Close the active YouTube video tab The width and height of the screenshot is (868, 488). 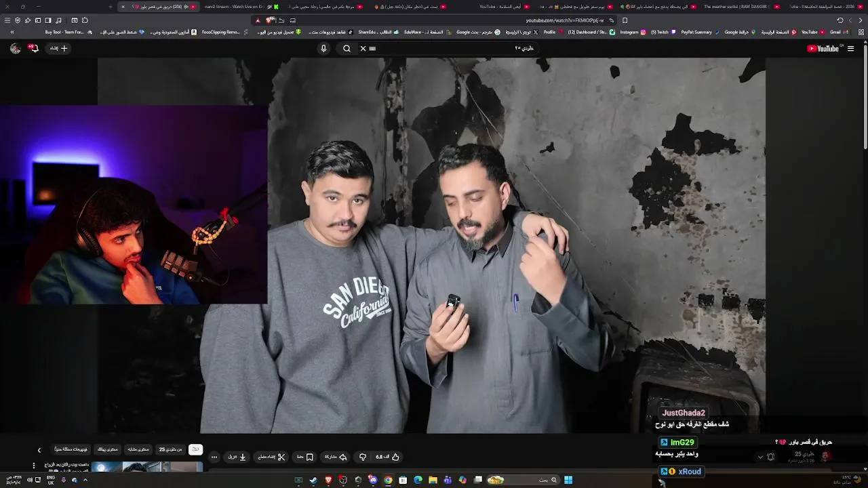(x=123, y=7)
